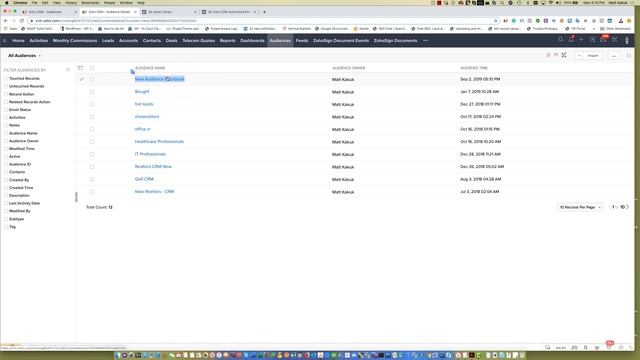Open the more modules ellipsis in nav bar
640x360 pixels.
point(425,40)
